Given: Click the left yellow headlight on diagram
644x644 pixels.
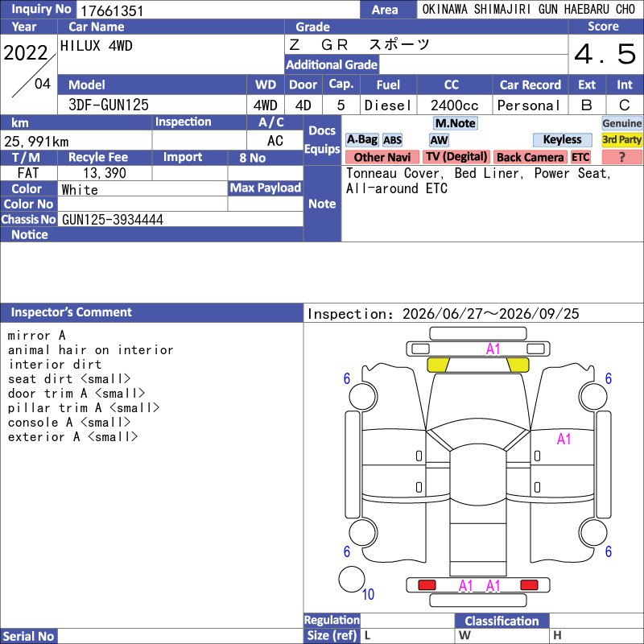Looking at the screenshot, I should pyautogui.click(x=438, y=365).
